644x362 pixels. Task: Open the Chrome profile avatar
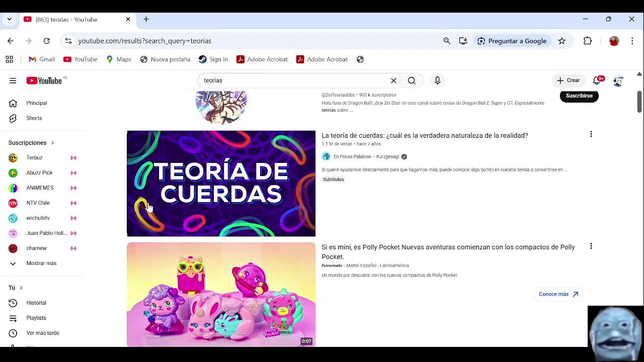tap(614, 41)
